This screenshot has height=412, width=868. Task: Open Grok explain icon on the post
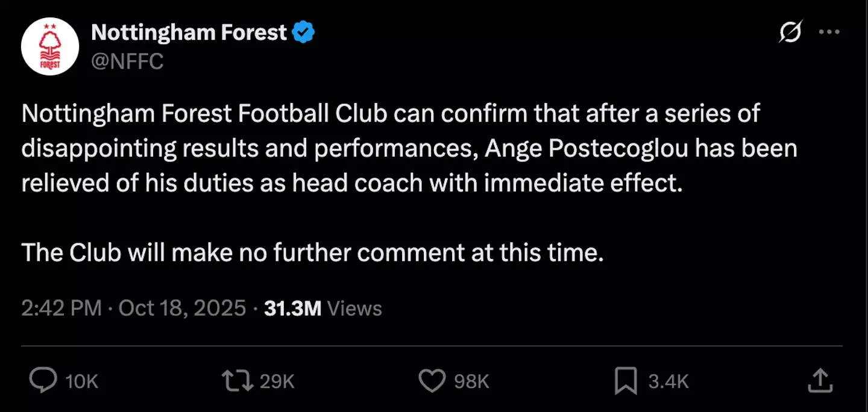[x=790, y=31]
